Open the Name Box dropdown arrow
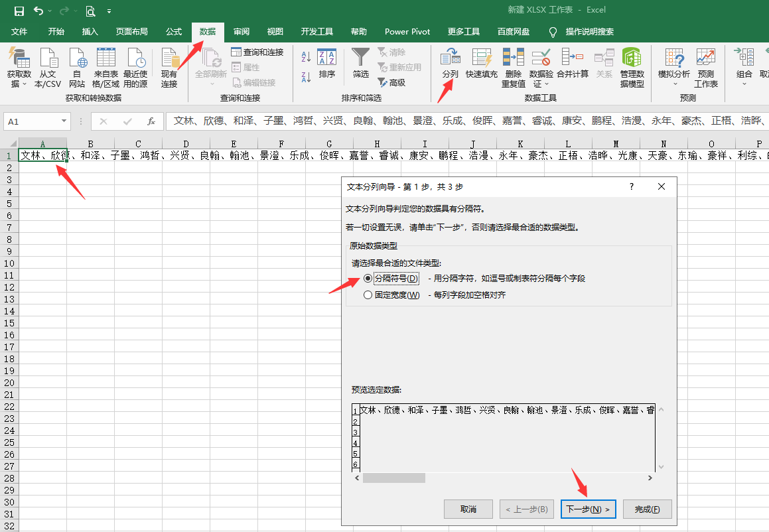Viewport: 769px width, 532px height. 64,121
